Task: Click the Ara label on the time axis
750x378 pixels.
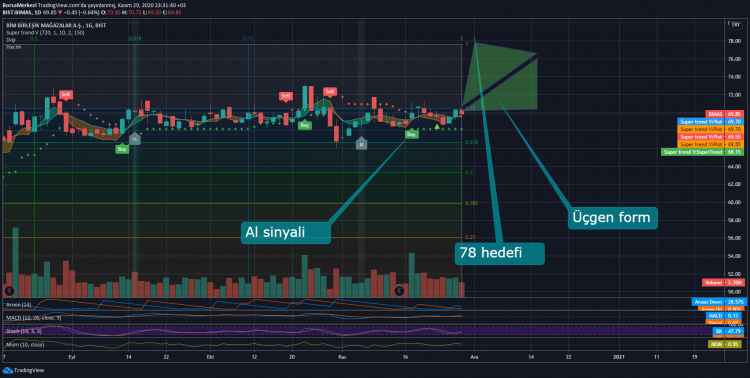Action: pos(475,357)
